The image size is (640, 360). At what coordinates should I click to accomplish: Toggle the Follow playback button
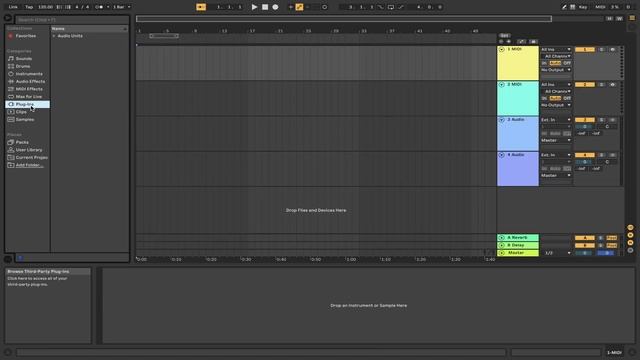[x=201, y=7]
